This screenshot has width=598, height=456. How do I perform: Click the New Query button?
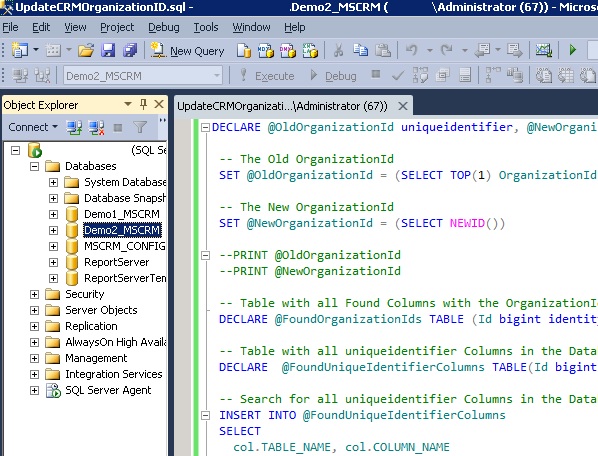pos(187,51)
